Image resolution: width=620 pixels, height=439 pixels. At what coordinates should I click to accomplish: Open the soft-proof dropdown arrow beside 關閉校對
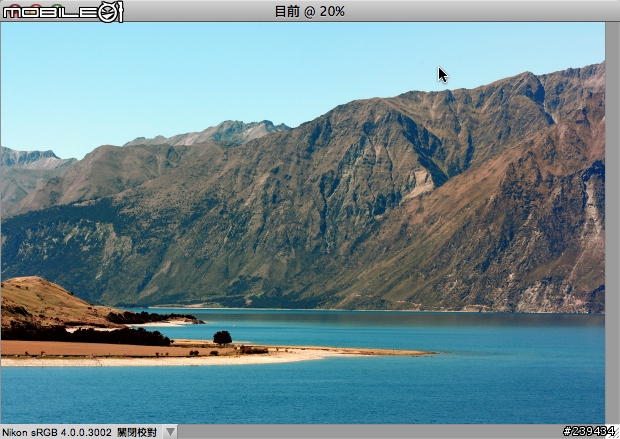click(x=170, y=432)
